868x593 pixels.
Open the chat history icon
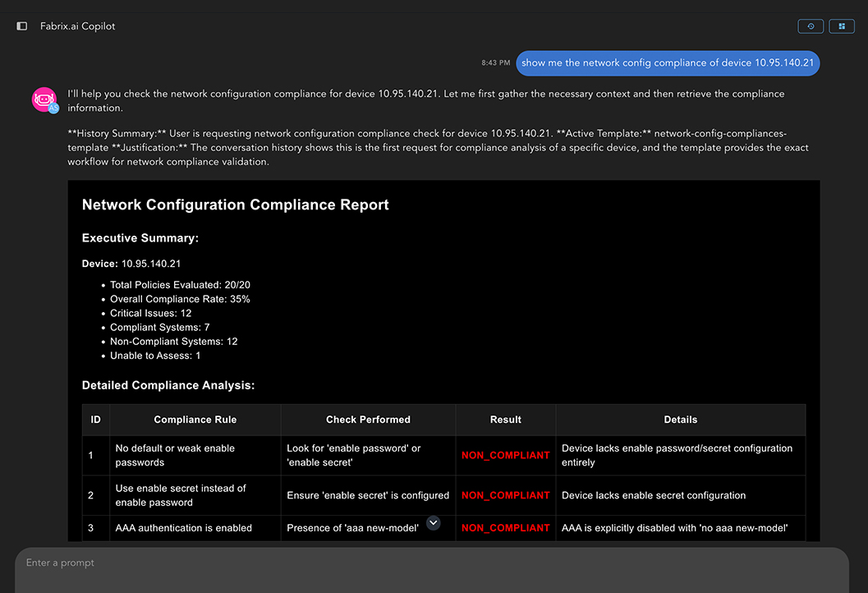(x=811, y=26)
